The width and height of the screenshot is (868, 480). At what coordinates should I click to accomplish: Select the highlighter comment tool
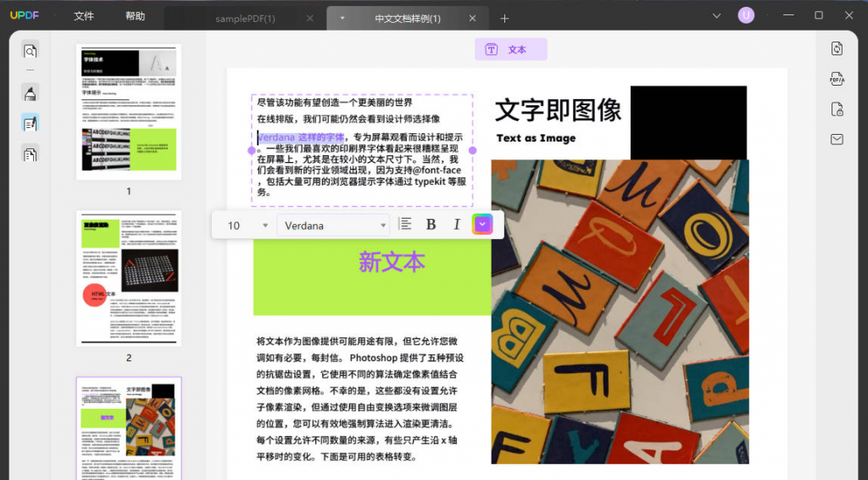(31, 92)
